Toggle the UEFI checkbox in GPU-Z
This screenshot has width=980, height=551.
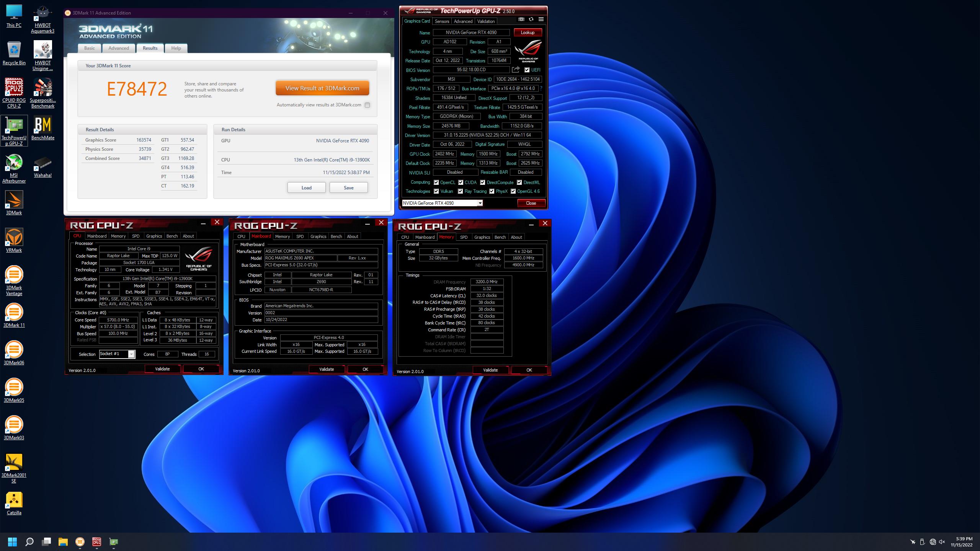[x=527, y=70]
